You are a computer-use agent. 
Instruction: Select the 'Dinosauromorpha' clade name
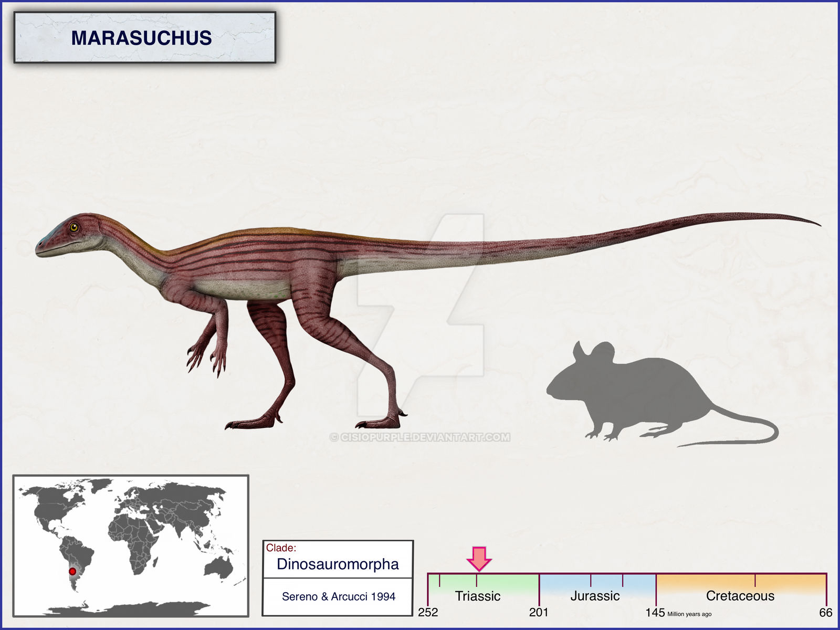[x=338, y=564]
